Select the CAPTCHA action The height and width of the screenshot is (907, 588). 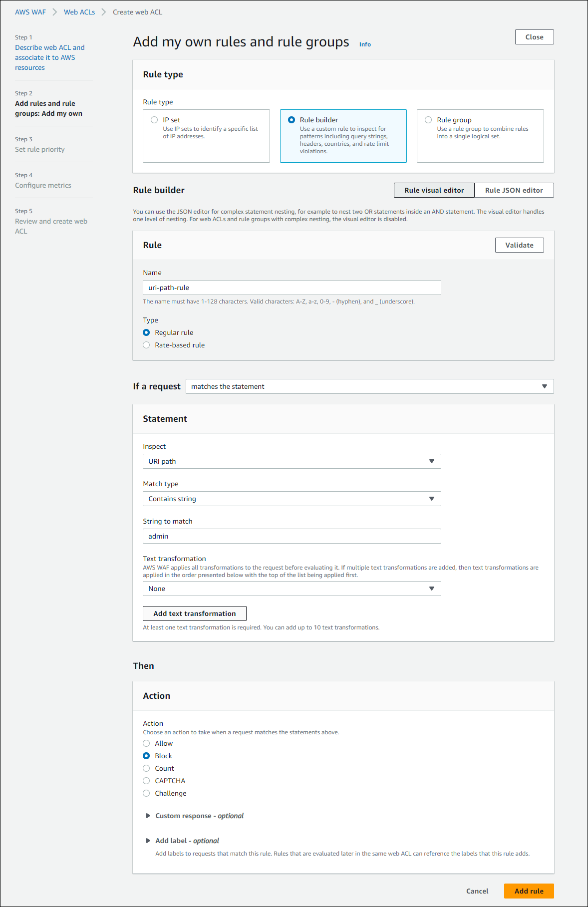pyautogui.click(x=146, y=781)
